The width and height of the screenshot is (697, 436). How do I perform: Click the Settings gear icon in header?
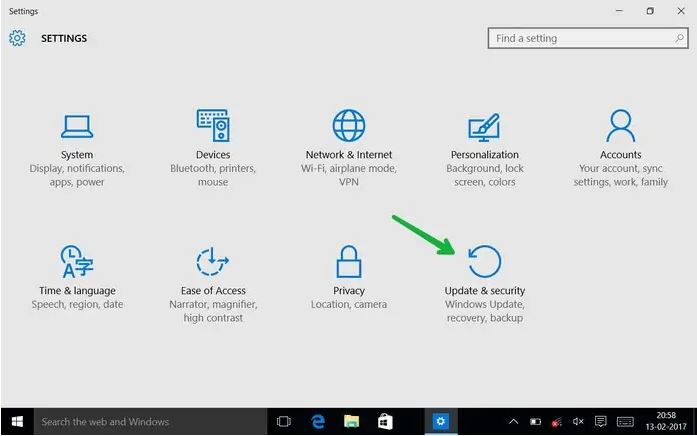pyautogui.click(x=17, y=38)
